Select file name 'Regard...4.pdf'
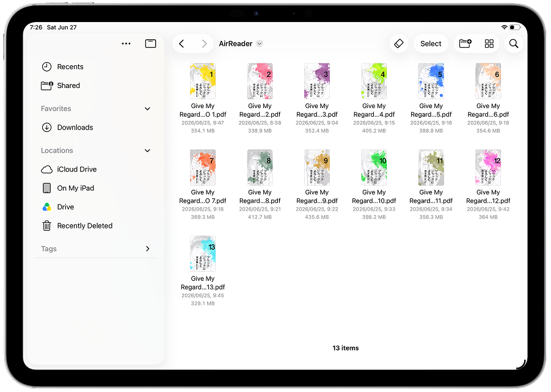Screen dimensions: 551x392 click(x=374, y=115)
